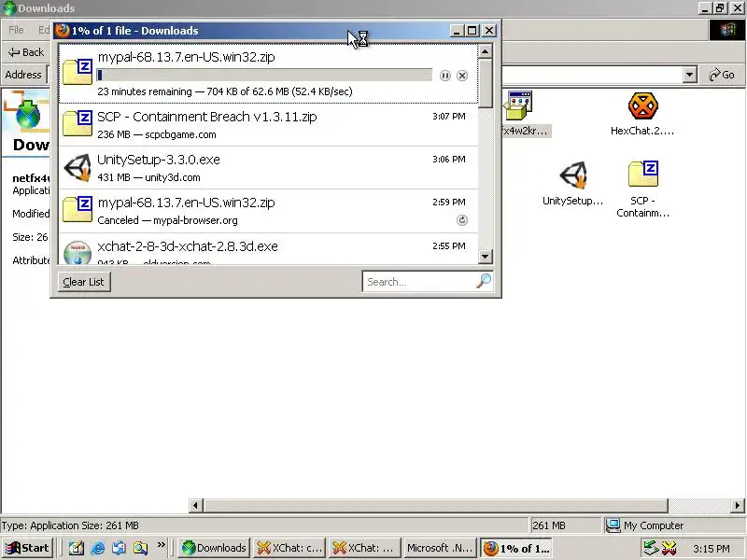Image resolution: width=747 pixels, height=560 pixels.
Task: Open the Start menu
Action: (x=28, y=548)
